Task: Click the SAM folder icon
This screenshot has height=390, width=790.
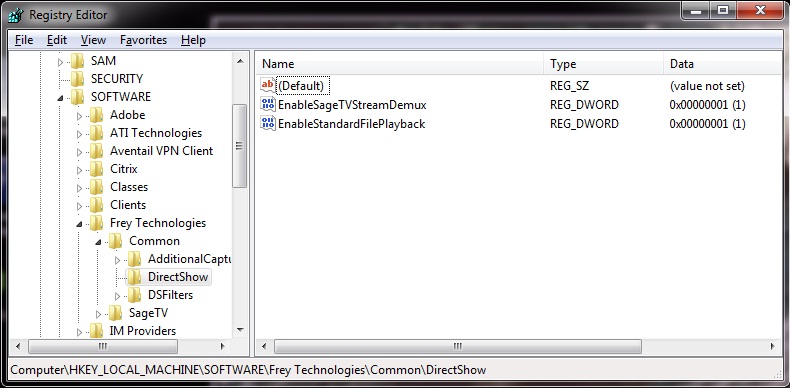Action: click(x=77, y=61)
